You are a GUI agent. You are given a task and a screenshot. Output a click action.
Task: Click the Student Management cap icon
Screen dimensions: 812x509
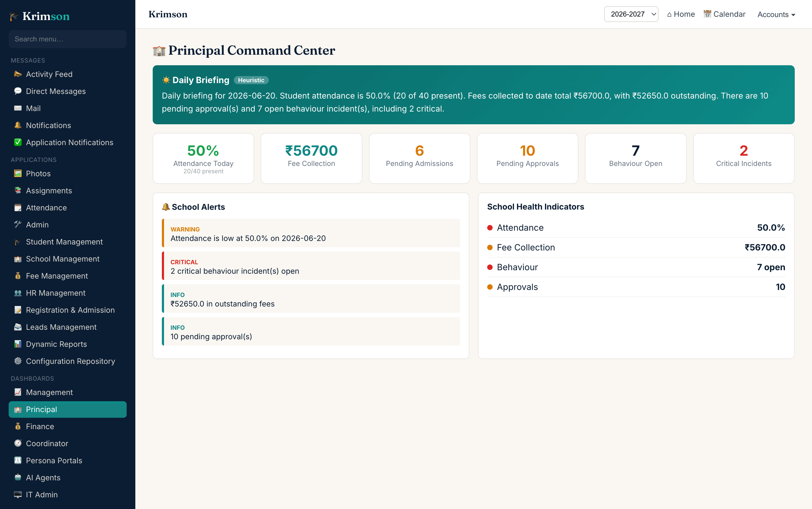18,242
